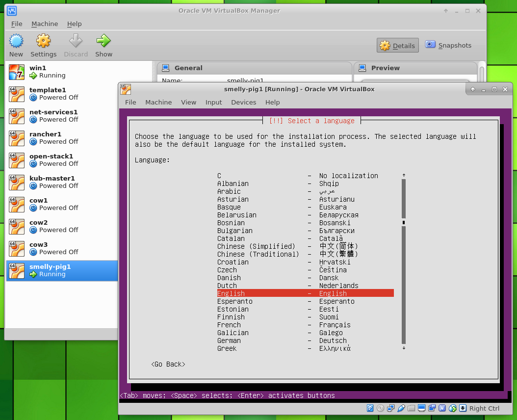Open the Input menu in smelly-pig1 window
This screenshot has height=420, width=517.
[214, 102]
